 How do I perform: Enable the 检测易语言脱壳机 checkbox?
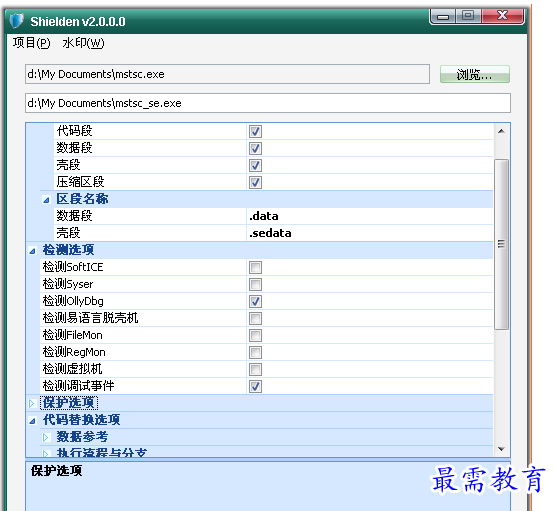click(x=255, y=318)
